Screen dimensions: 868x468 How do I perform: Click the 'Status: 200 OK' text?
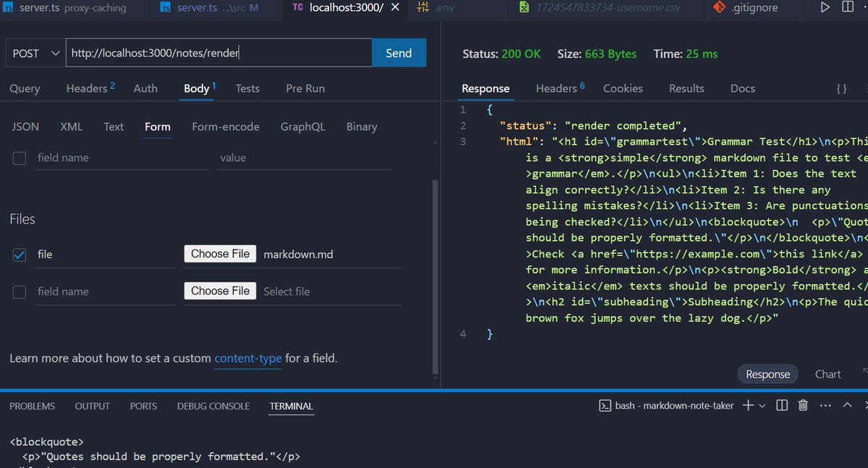pos(501,54)
